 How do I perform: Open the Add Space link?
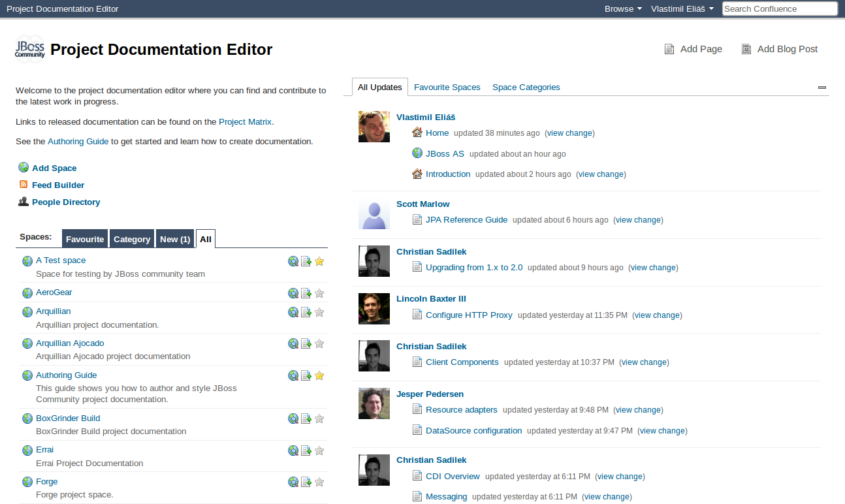[x=54, y=168]
